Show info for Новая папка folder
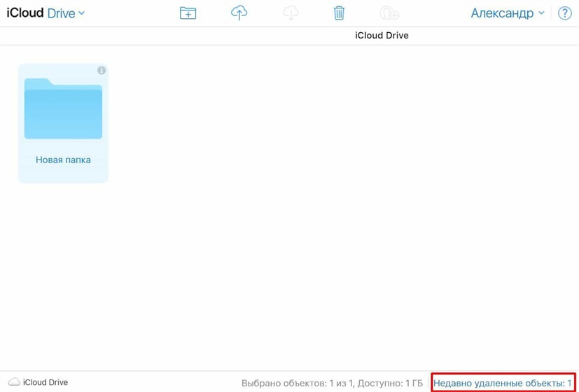Viewport: 579px width, 392px height. (102, 70)
